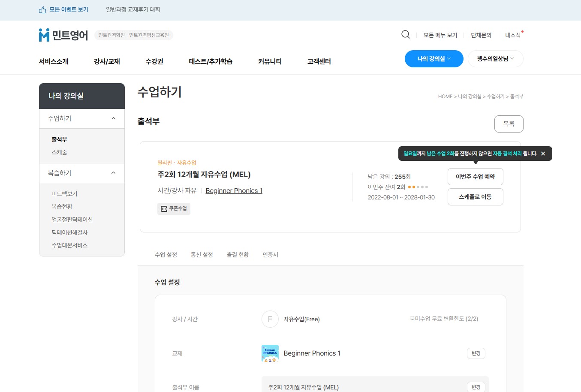Collapse the 수업하기 sidebar section
This screenshot has width=581, height=392.
[113, 118]
